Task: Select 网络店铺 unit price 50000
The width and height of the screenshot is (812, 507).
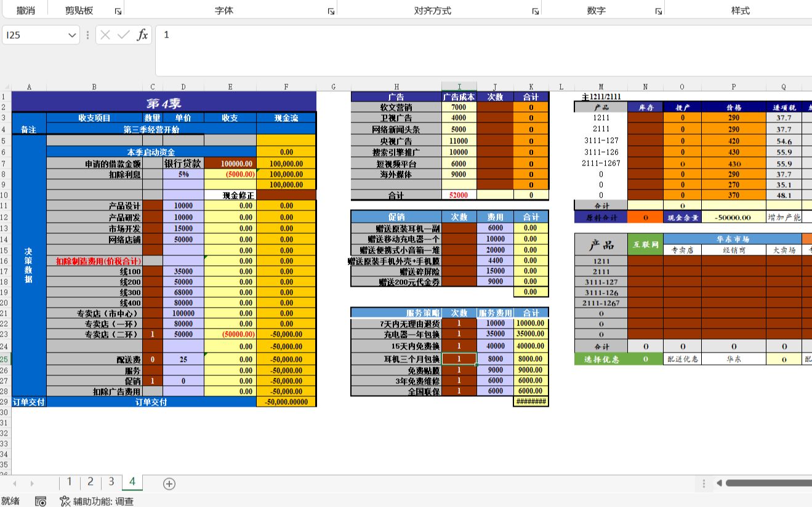Action: tap(183, 239)
